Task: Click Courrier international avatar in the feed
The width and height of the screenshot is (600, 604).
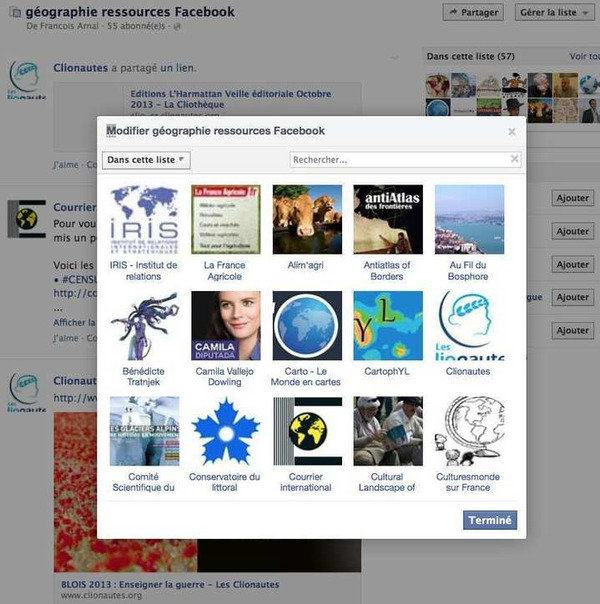Action: pos(27,219)
